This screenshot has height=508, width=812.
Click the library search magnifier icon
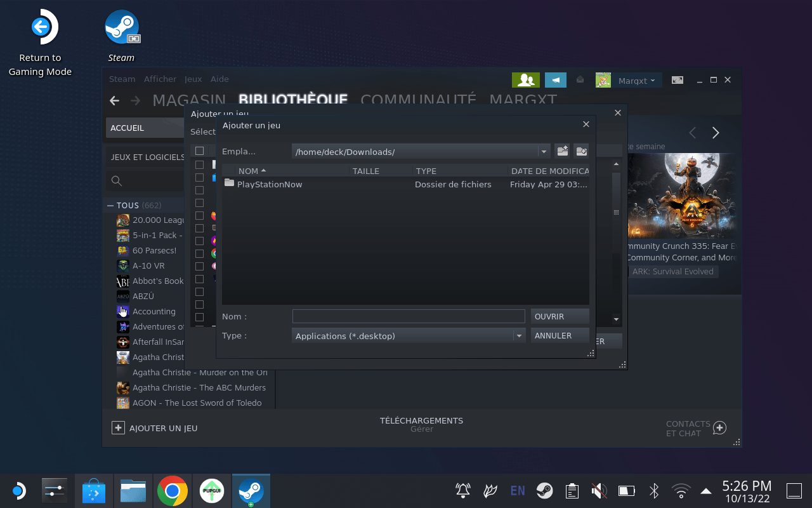click(x=117, y=181)
